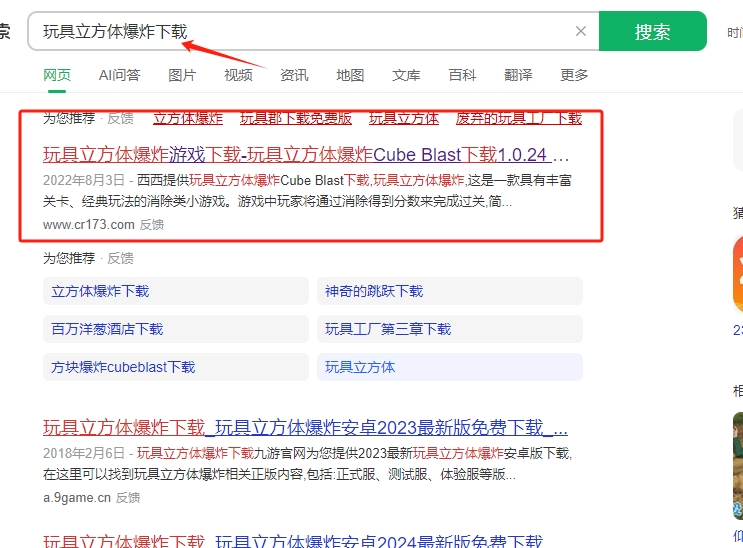Switch to the AI问答 tab
743x548 pixels.
tap(119, 75)
